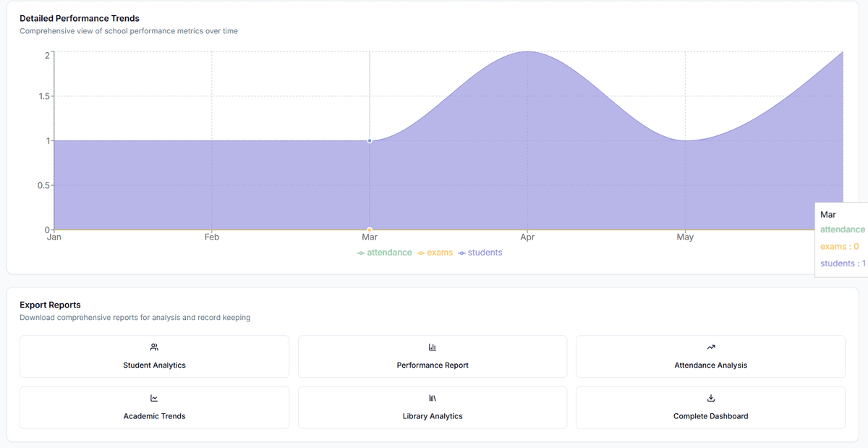868x448 pixels.
Task: Click the attendance legend marker icon
Action: pos(360,252)
